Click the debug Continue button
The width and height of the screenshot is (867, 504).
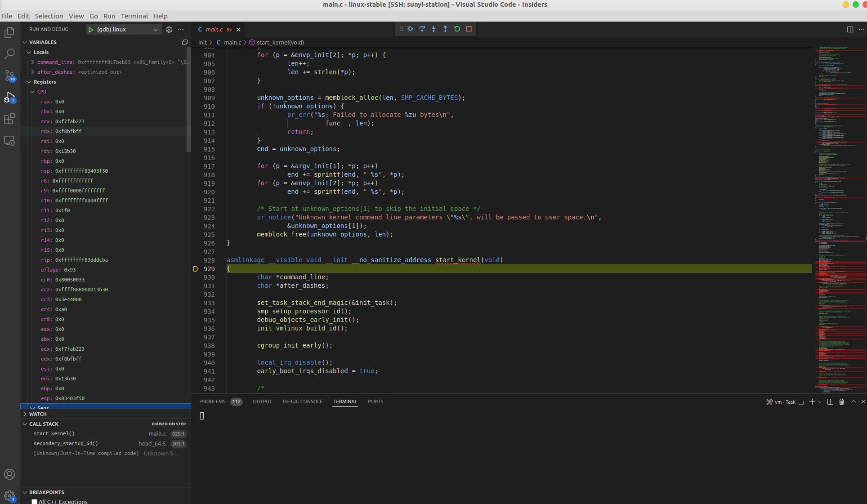tap(410, 29)
